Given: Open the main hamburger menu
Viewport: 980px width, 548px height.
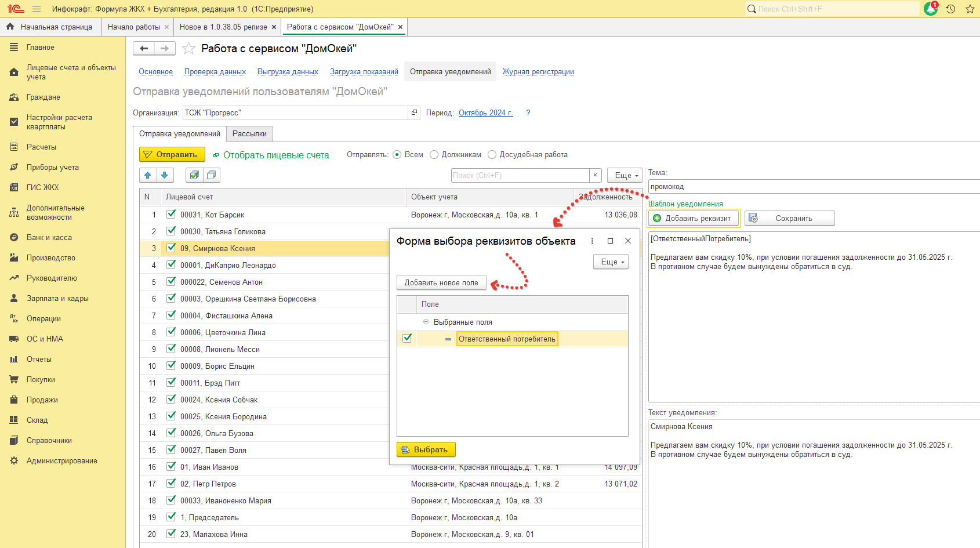Looking at the screenshot, I should click(37, 9).
